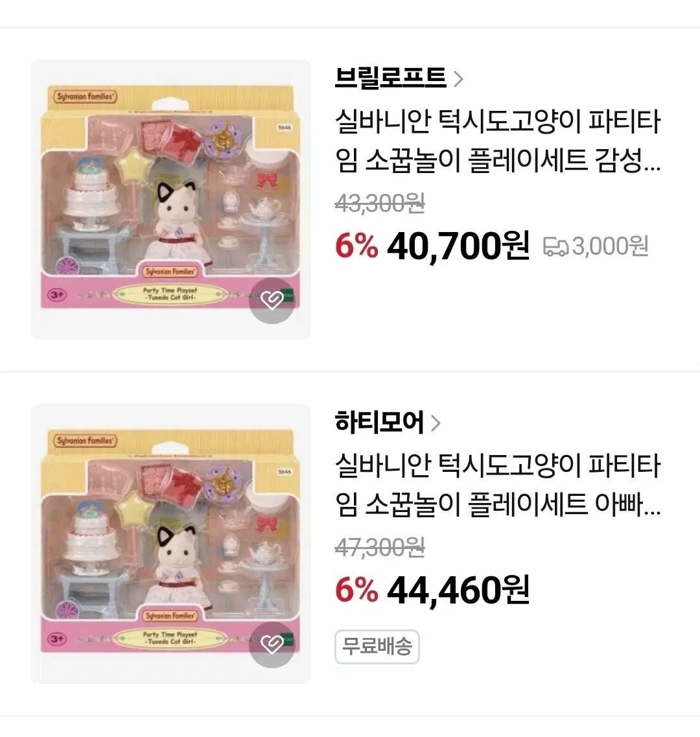
Task: Click the 44,460원 sale price
Action: 458,591
